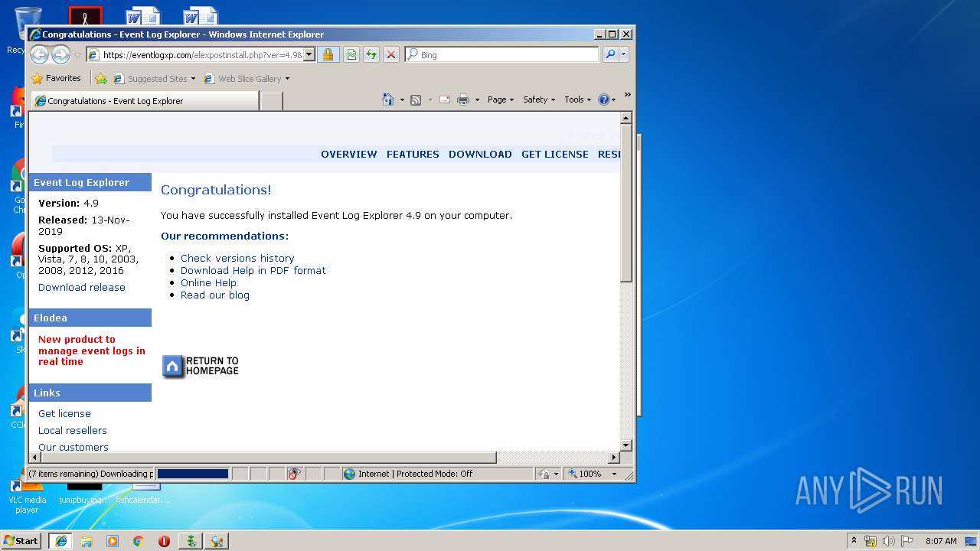Open the red Elodea new product link

(92, 350)
